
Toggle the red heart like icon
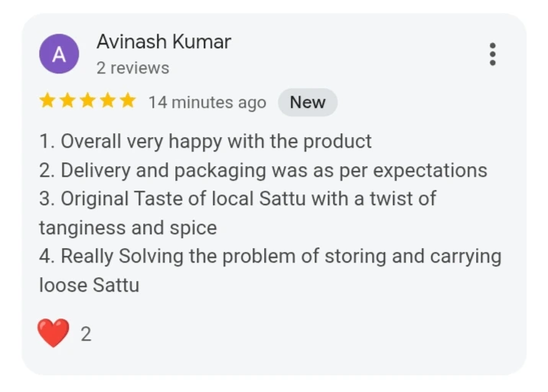point(54,333)
